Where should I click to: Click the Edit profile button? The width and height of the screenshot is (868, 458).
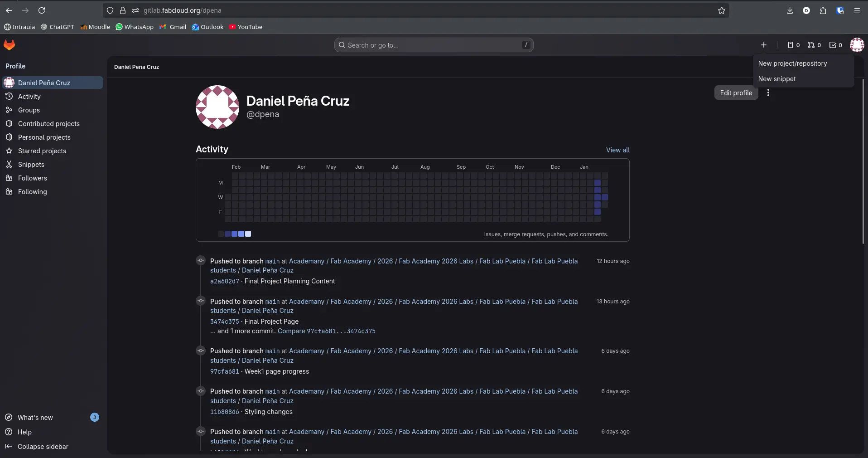click(x=736, y=93)
